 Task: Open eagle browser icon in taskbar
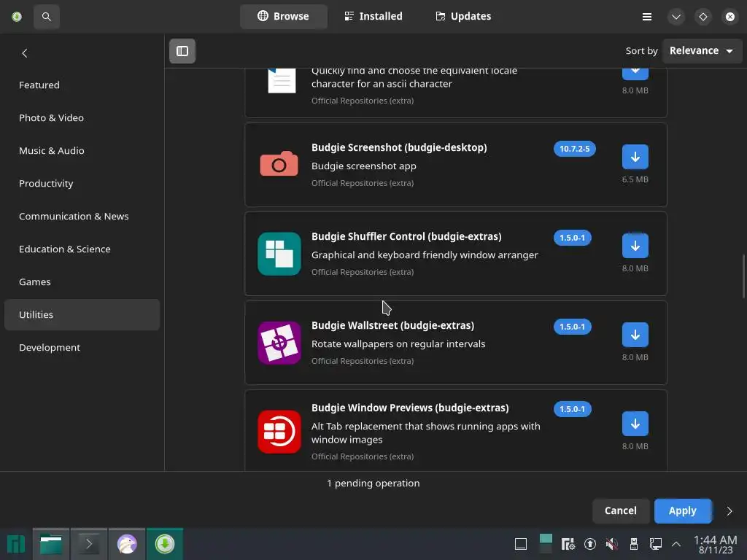127,544
